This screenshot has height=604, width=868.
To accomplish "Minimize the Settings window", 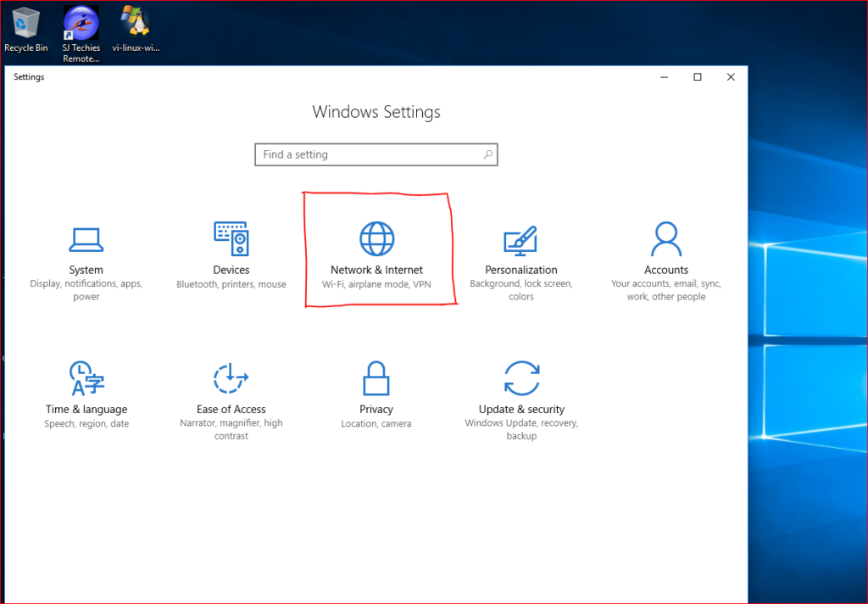I will click(x=665, y=77).
